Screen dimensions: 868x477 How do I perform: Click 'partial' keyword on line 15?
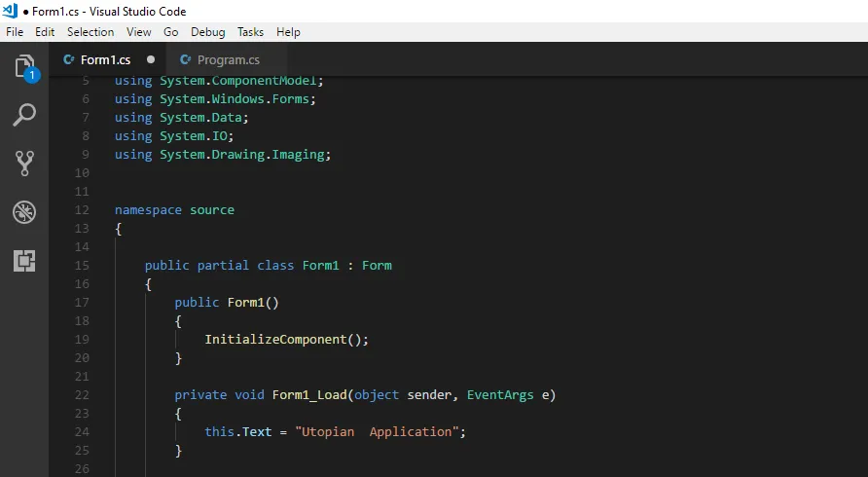pos(223,266)
